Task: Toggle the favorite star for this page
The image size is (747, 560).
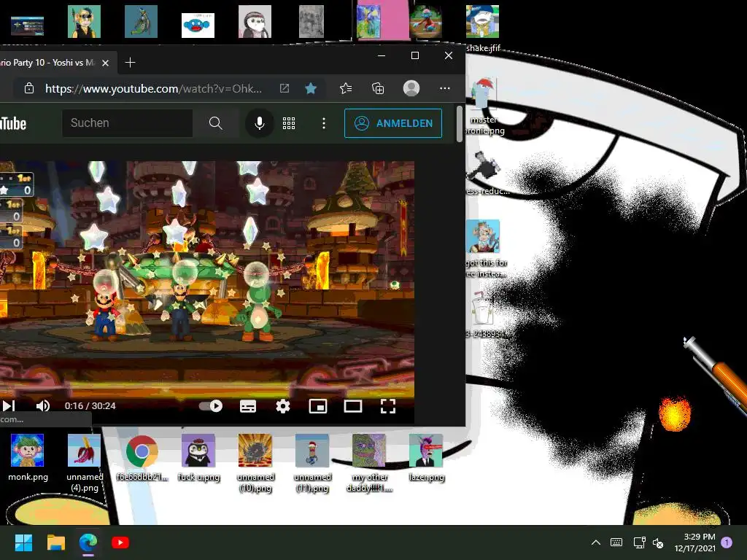Action: (x=311, y=88)
